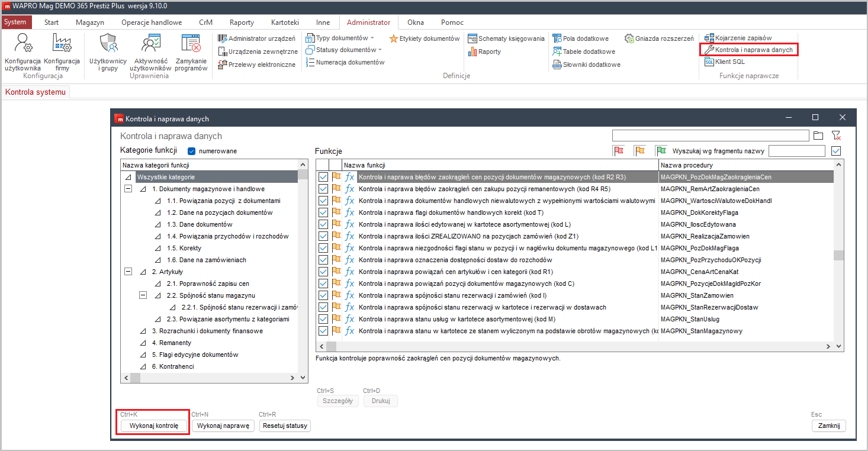
Task: Open the folder browse icon
Action: [x=818, y=136]
